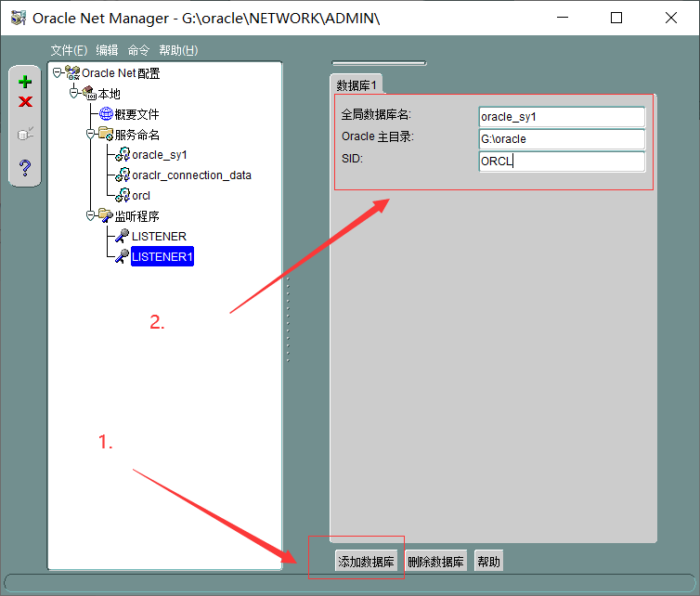Click the Oracle 主目录 input field
This screenshot has height=596, width=700.
coord(562,139)
